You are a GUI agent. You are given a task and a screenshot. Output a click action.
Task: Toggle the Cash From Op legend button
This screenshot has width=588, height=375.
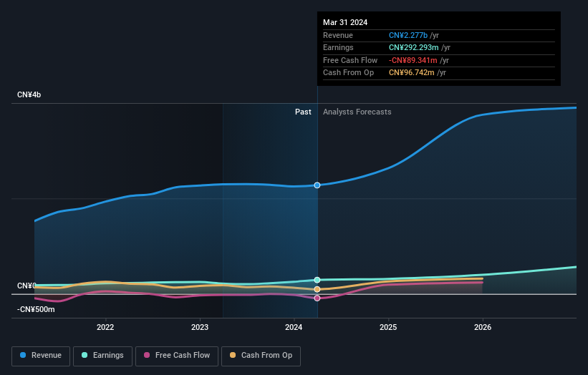click(x=261, y=356)
